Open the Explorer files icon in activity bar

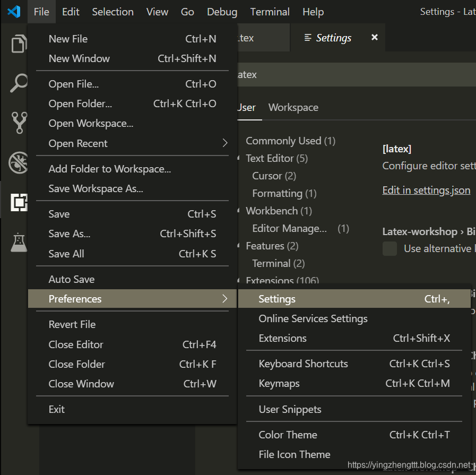pos(19,44)
